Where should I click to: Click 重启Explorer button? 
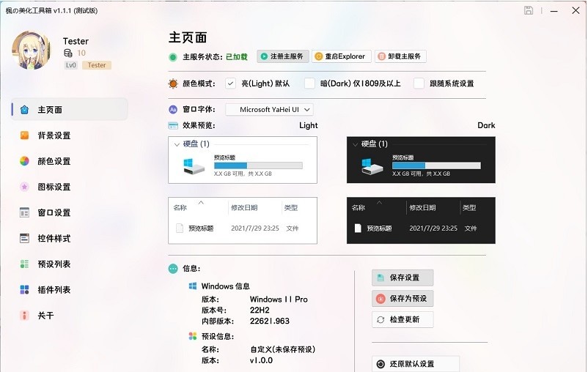tap(341, 56)
